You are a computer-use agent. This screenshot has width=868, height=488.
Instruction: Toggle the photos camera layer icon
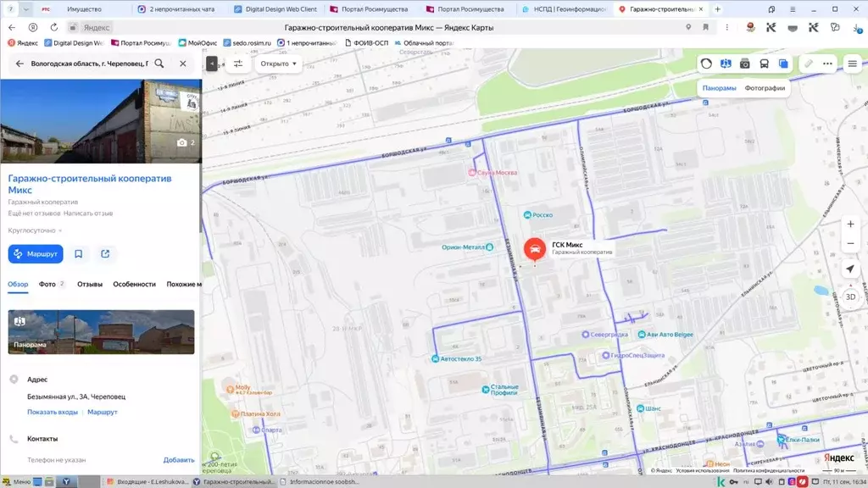point(744,64)
